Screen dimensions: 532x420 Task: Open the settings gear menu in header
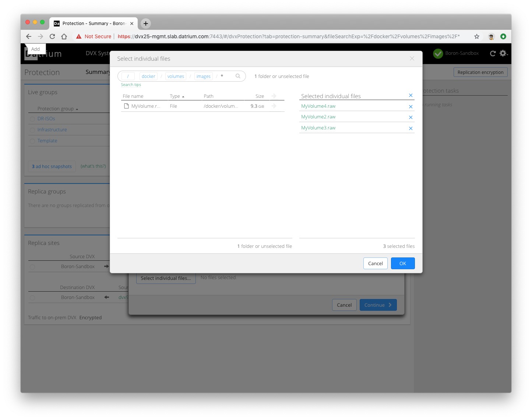tap(504, 53)
